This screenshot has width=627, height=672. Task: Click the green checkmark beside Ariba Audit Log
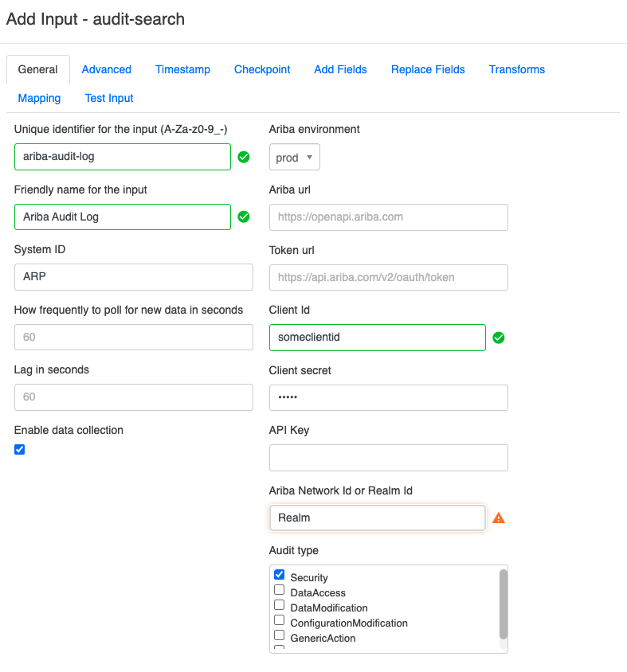[244, 217]
